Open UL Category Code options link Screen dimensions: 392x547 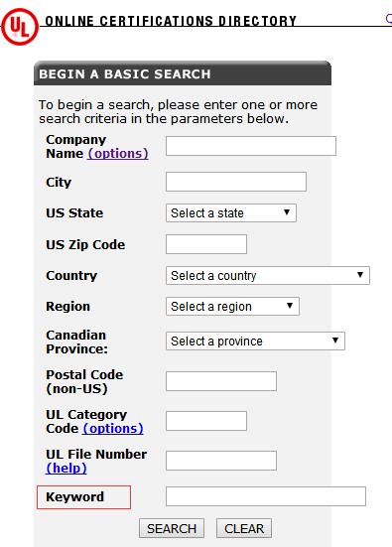[x=113, y=429]
